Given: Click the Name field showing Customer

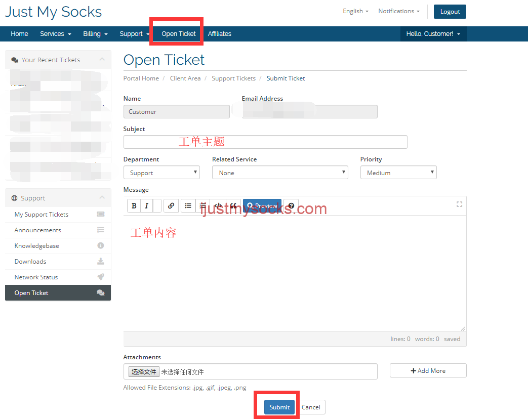Looking at the screenshot, I should (177, 112).
